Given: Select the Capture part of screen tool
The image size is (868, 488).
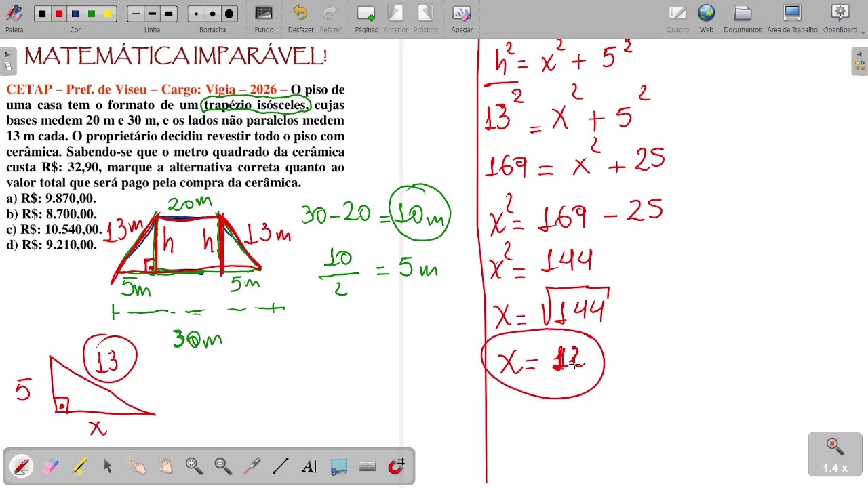Looking at the screenshot, I should point(338,466).
